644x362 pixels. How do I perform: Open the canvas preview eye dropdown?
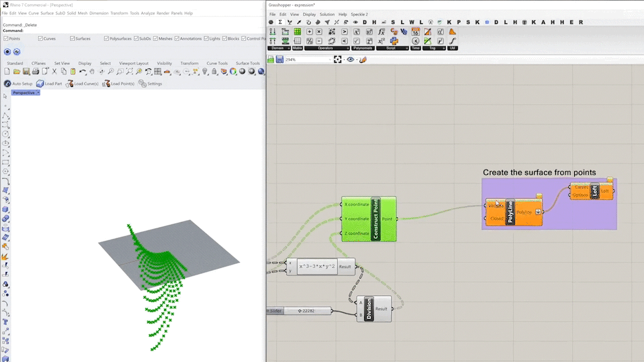[356, 60]
